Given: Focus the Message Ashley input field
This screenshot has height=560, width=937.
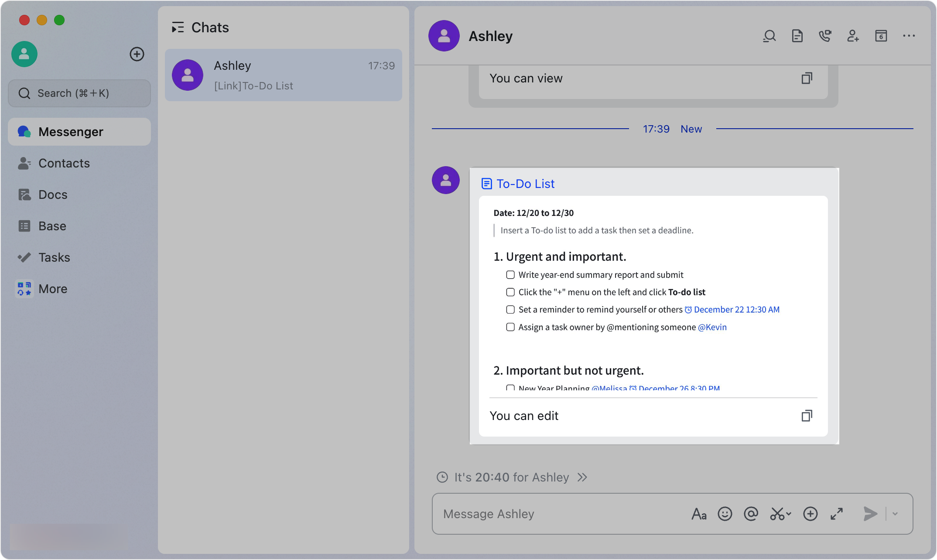Looking at the screenshot, I should coord(558,514).
